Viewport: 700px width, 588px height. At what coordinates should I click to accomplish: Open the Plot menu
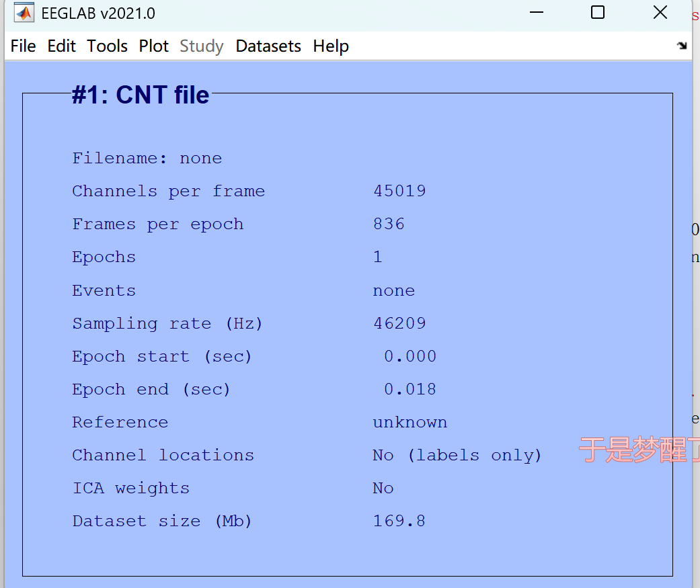pos(153,46)
